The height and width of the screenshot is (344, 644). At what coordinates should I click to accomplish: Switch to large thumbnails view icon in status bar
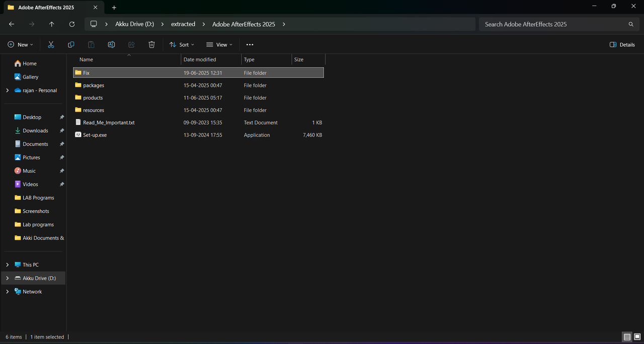[x=637, y=337]
